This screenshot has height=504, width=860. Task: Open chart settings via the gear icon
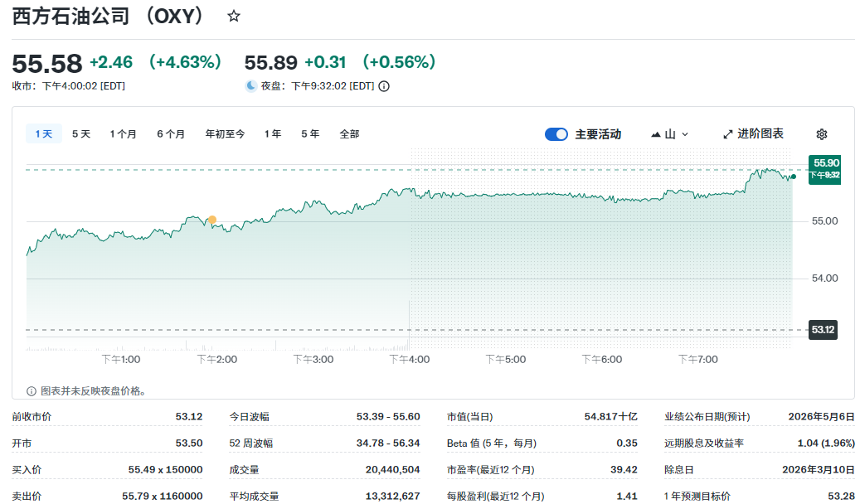point(821,133)
